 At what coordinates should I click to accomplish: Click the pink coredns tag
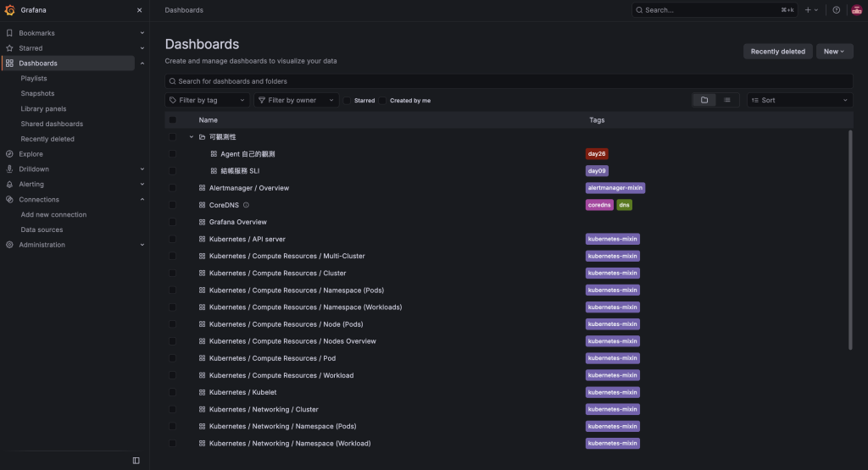tap(599, 205)
